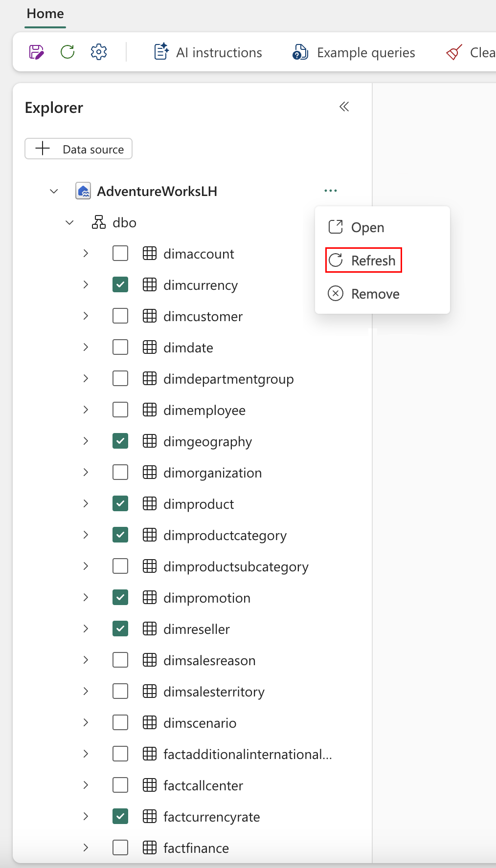Select the dimpromotion table name
496x868 pixels.
(x=207, y=598)
